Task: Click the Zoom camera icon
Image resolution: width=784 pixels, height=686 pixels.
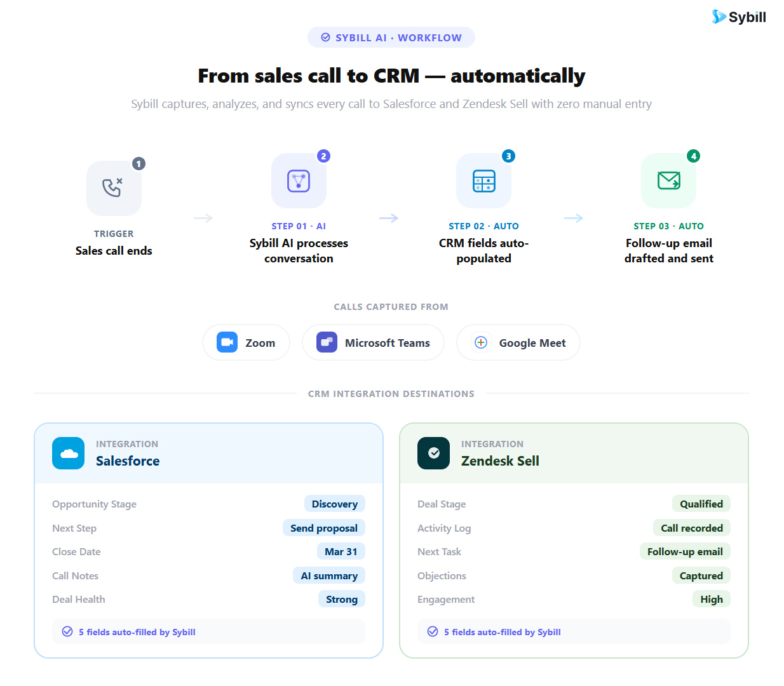Action: [227, 342]
